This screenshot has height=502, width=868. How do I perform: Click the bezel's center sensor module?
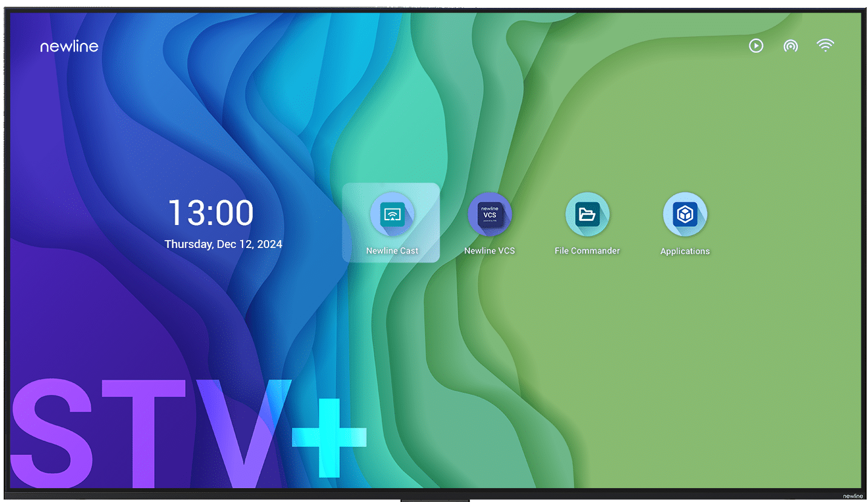pos(434,500)
